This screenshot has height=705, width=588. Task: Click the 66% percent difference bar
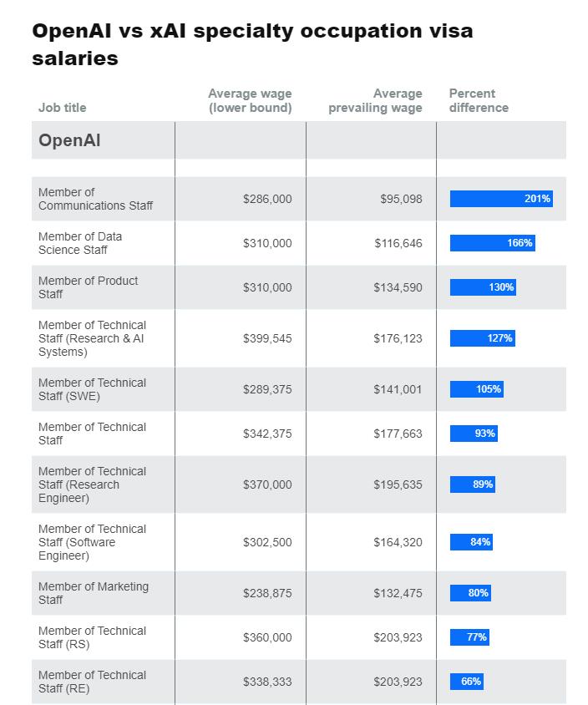[466, 682]
